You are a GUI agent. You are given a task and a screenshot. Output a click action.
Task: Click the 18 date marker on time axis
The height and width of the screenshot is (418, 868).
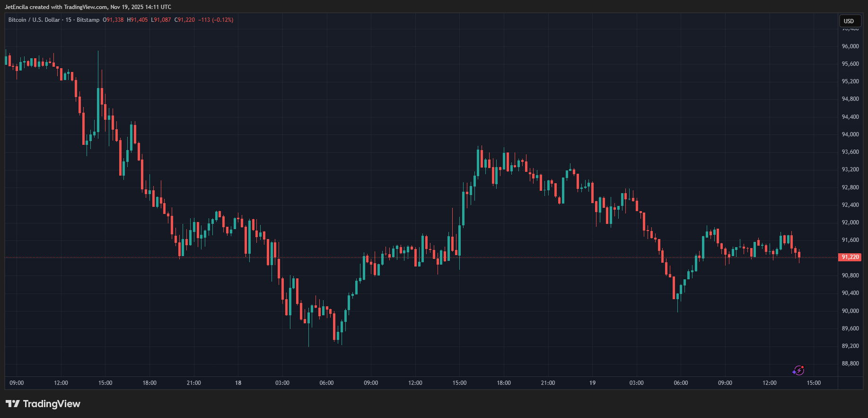point(238,383)
